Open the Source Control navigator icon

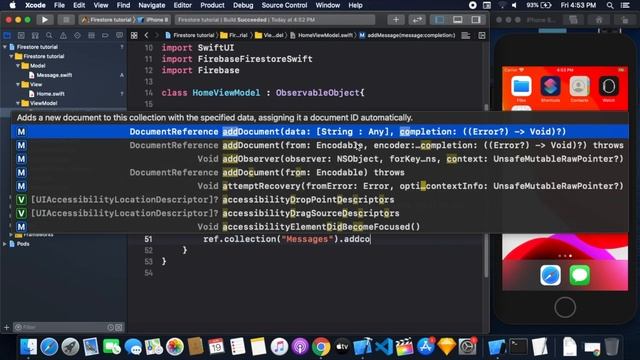(x=21, y=36)
